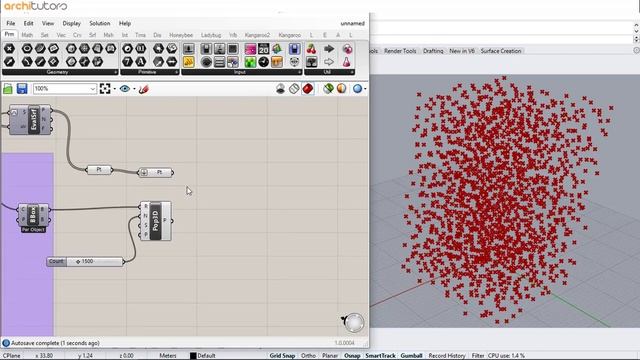Image resolution: width=640 pixels, height=360 pixels.
Task: Expand the preview mesh quality arrow
Action: click(x=365, y=89)
